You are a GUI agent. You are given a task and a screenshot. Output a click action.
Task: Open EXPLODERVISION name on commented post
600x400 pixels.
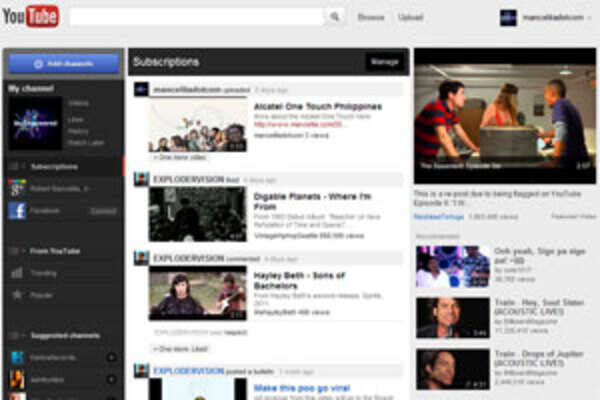[x=189, y=258]
